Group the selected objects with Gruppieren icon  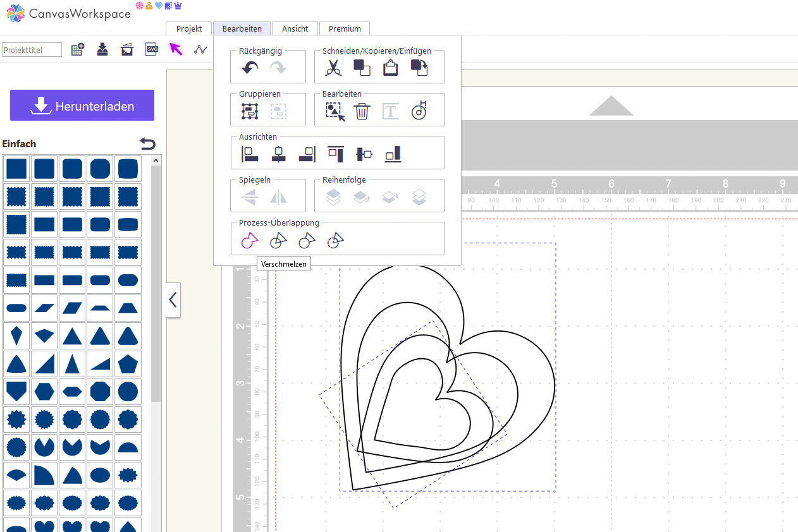click(250, 112)
